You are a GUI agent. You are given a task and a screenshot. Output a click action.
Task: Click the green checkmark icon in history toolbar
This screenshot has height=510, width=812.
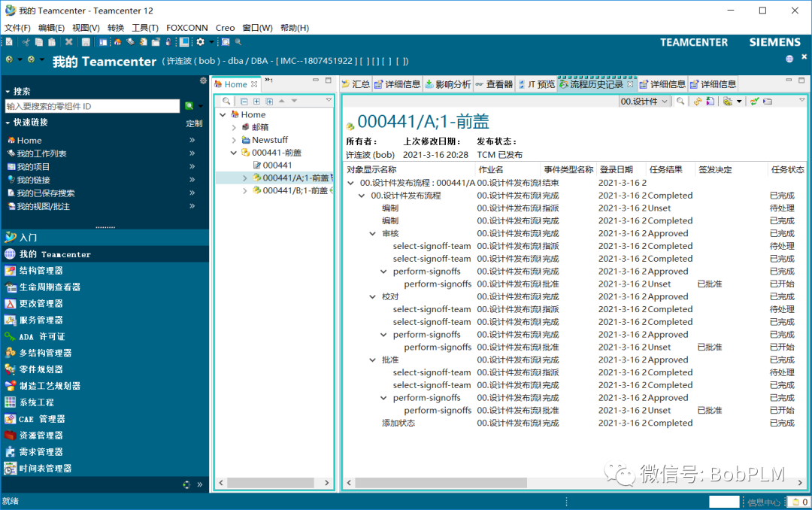pyautogui.click(x=755, y=102)
